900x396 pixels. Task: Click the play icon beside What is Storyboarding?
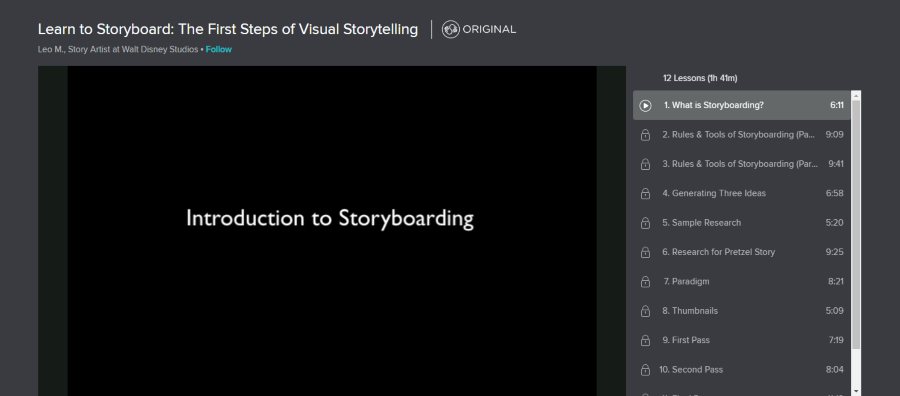pyautogui.click(x=645, y=106)
